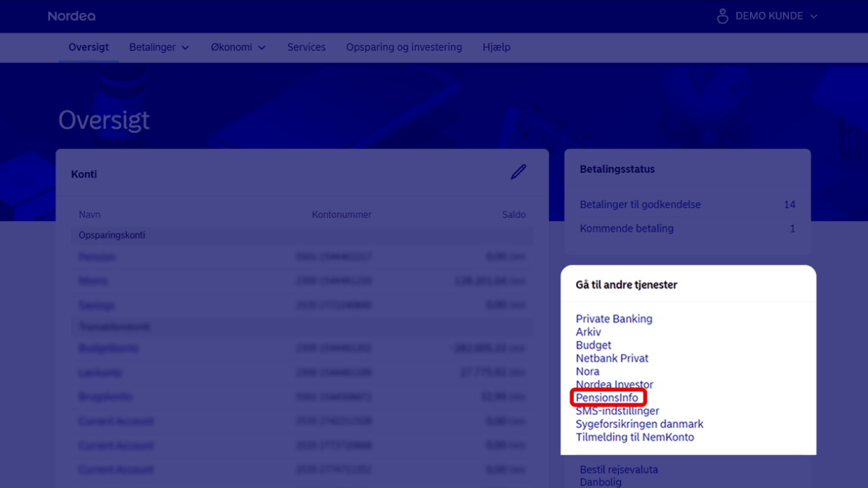Image resolution: width=868 pixels, height=488 pixels.
Task: Open Sygeforsikringen danmark
Action: 639,424
